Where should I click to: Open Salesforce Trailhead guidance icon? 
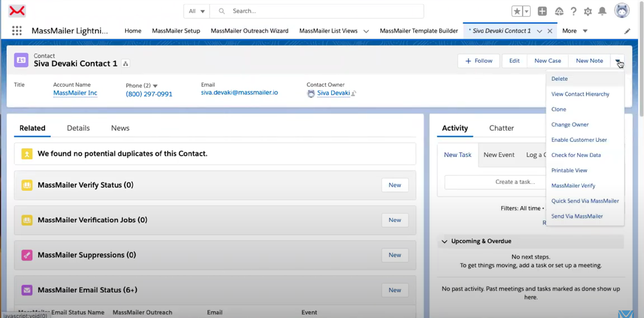pyautogui.click(x=559, y=11)
